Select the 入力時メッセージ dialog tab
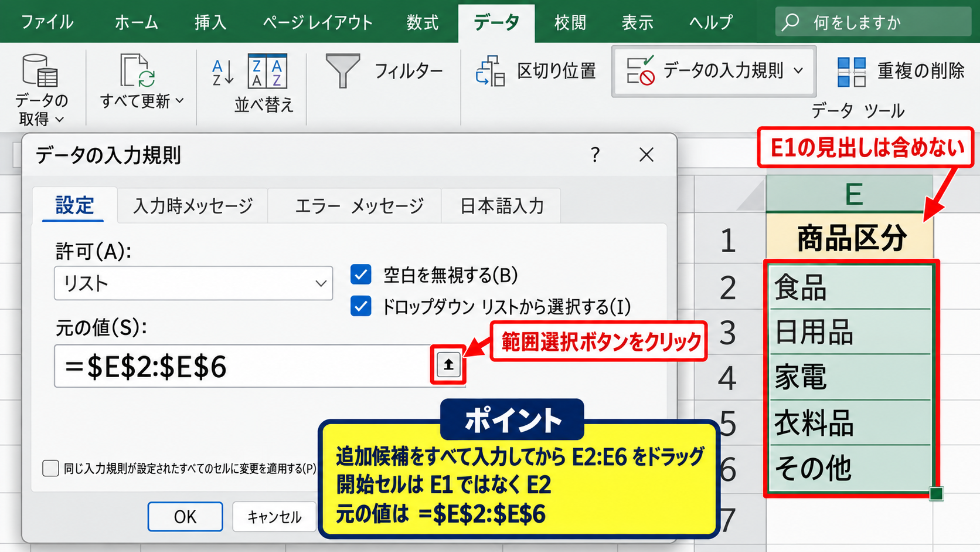 click(193, 205)
